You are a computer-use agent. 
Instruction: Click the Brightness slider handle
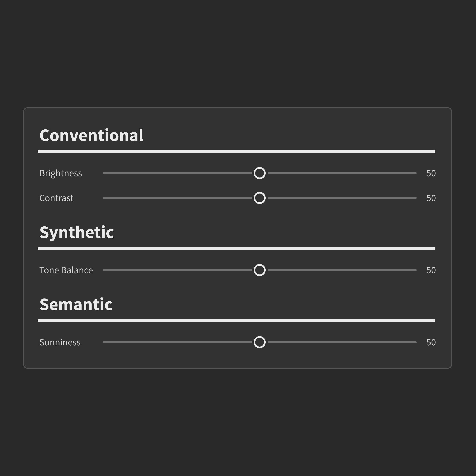tap(259, 173)
